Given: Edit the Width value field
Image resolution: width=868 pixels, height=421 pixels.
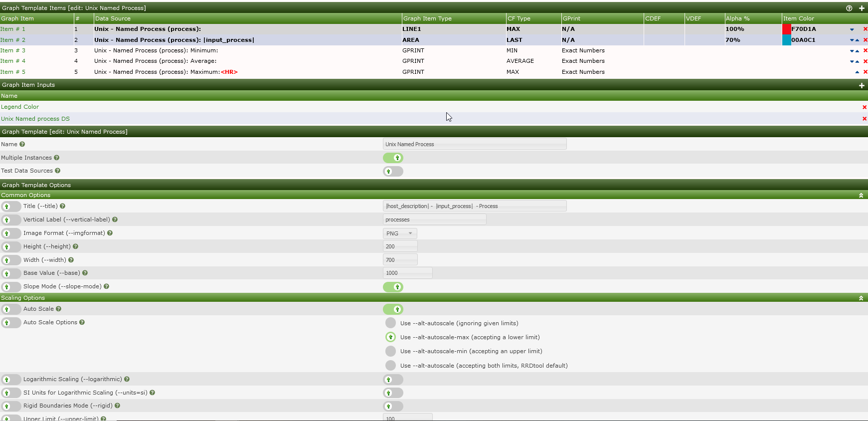Looking at the screenshot, I should [400, 260].
